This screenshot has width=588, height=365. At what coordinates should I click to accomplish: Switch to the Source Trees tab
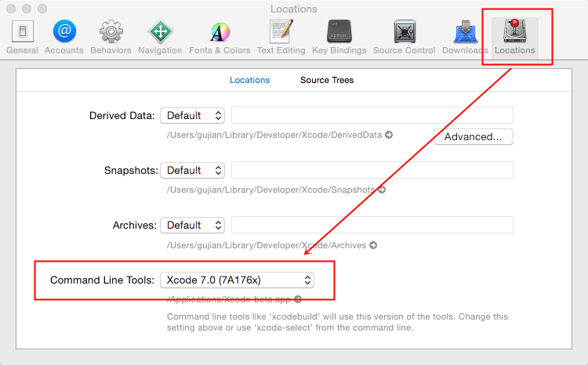pyautogui.click(x=327, y=80)
